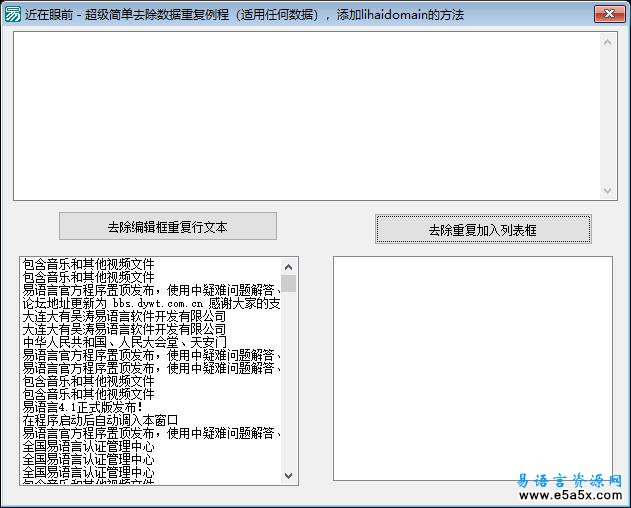Click the left list scrollbar thumb
Image resolution: width=631 pixels, height=508 pixels.
289,283
